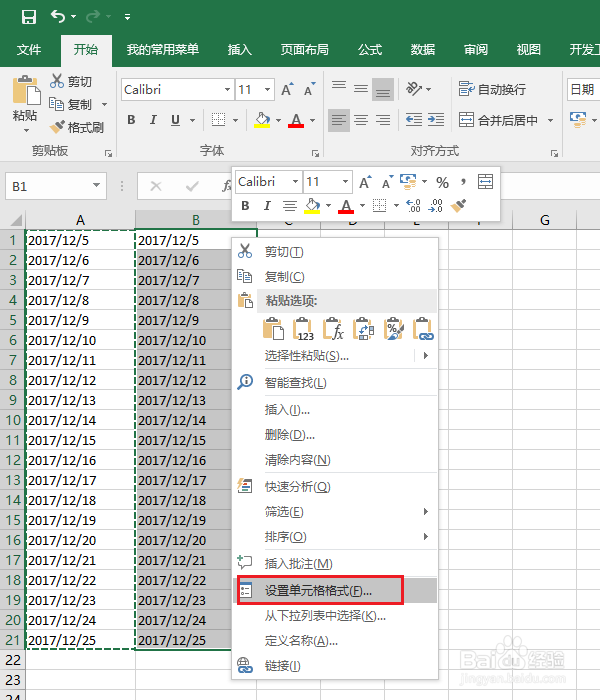Choose 复制(C) from context menu
Screen dimensions: 600x700
(335, 277)
